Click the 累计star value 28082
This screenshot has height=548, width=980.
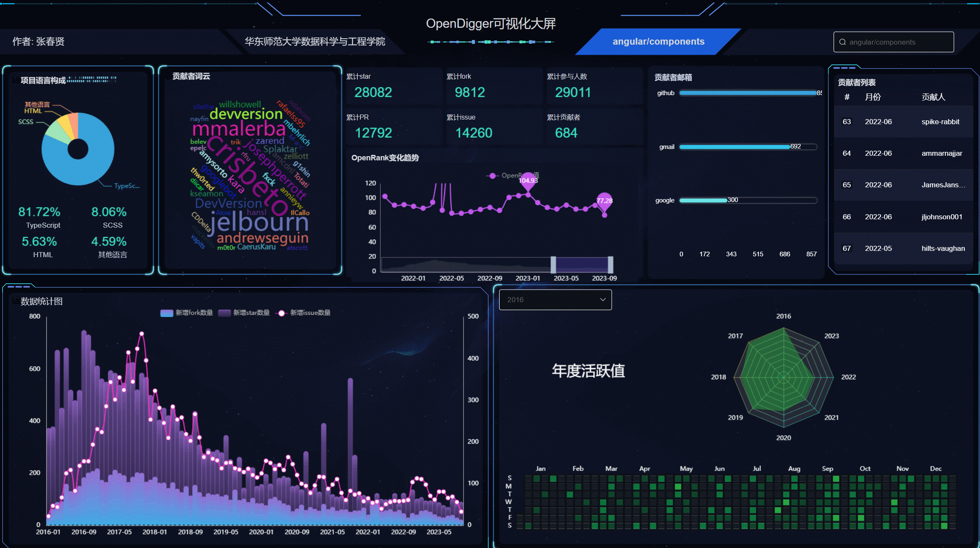[373, 92]
